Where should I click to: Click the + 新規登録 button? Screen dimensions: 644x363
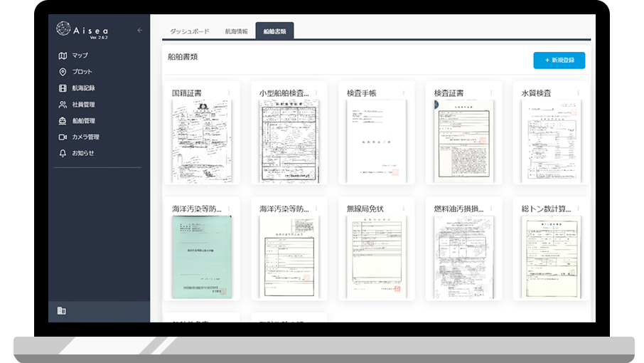click(559, 60)
